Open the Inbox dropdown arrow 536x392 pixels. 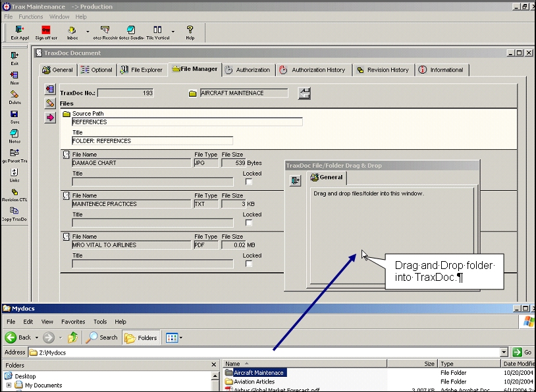pos(88,32)
